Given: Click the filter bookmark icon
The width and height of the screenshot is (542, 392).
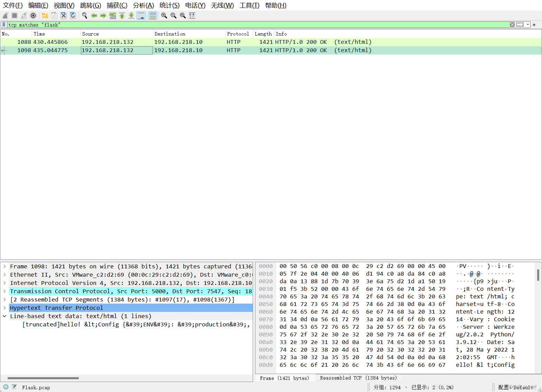Looking at the screenshot, I should click(x=4, y=25).
